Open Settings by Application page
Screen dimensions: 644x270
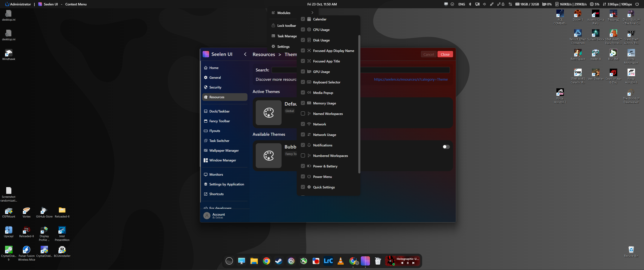224,184
